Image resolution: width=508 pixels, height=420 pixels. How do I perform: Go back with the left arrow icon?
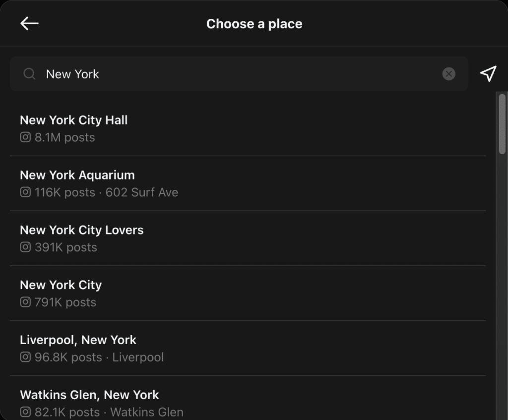pyautogui.click(x=29, y=23)
